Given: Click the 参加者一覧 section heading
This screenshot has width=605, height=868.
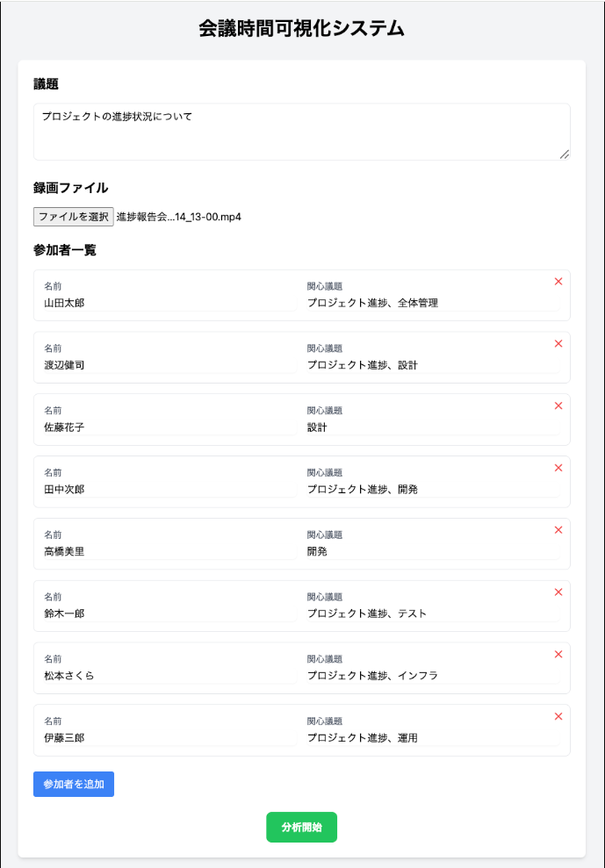Looking at the screenshot, I should (65, 250).
